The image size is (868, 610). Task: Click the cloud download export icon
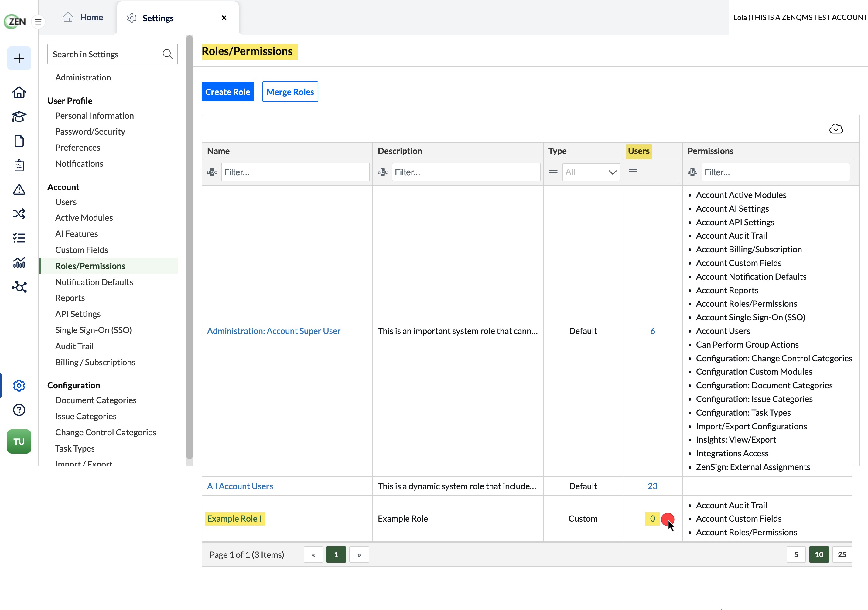click(x=836, y=129)
